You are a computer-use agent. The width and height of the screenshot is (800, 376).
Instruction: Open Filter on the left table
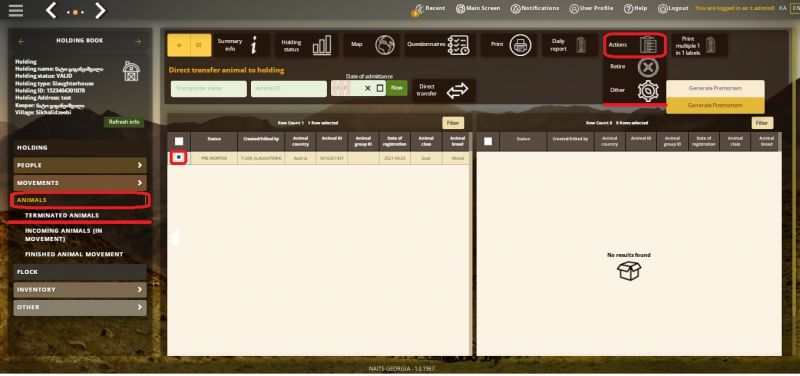click(453, 123)
